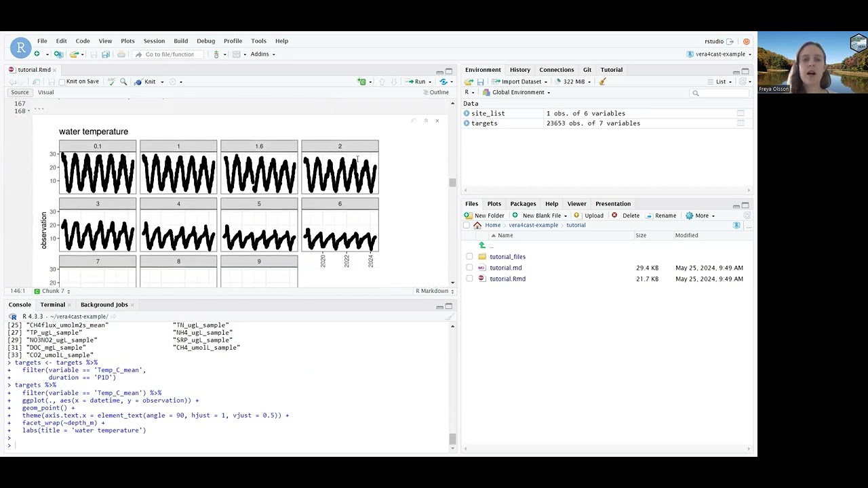Clear chunk output with the X
This screenshot has height=488, width=868.
pos(437,121)
